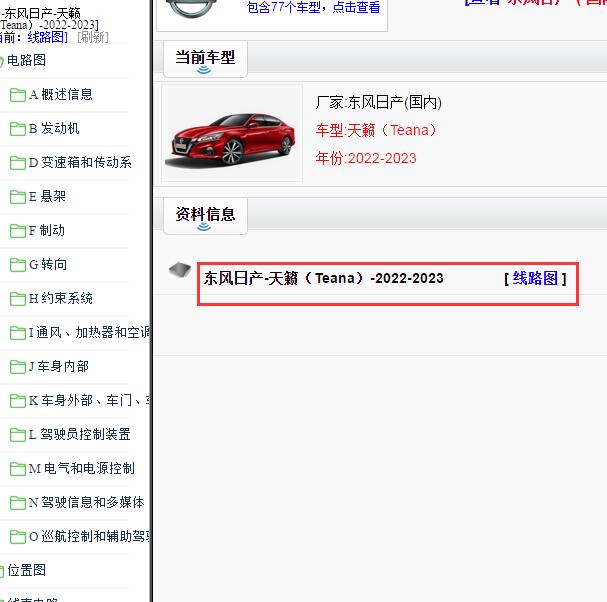Open folder icon for A 概述信息
Viewport: 607px width, 602px height.
coord(17,95)
